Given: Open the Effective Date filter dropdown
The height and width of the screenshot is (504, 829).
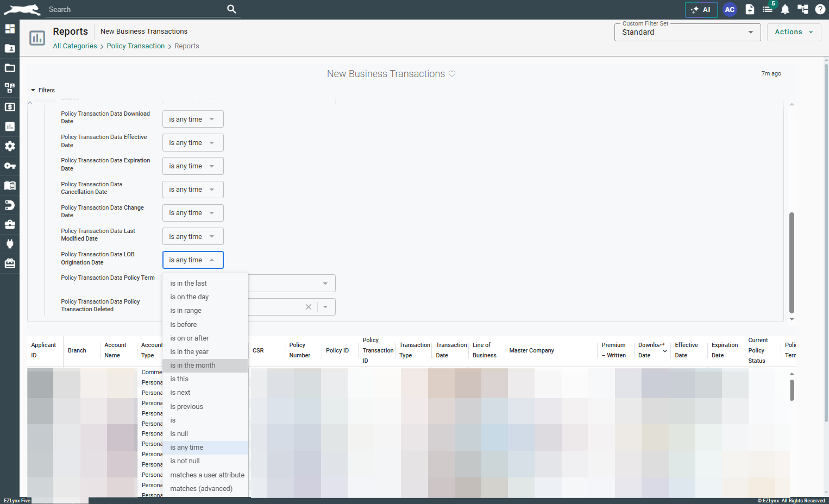Looking at the screenshot, I should coord(193,143).
